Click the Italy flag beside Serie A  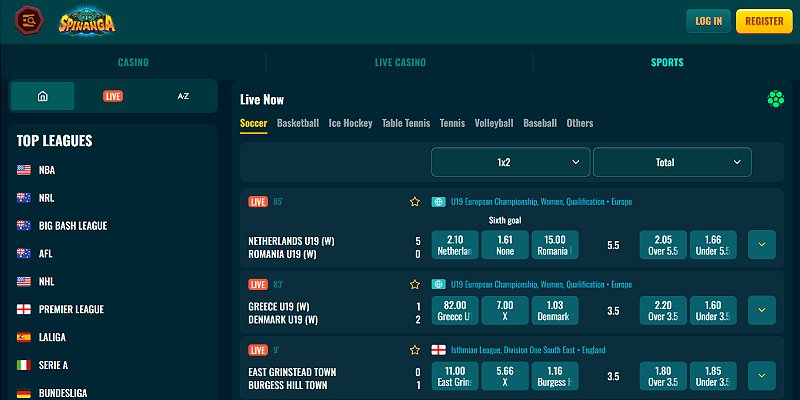tap(23, 365)
